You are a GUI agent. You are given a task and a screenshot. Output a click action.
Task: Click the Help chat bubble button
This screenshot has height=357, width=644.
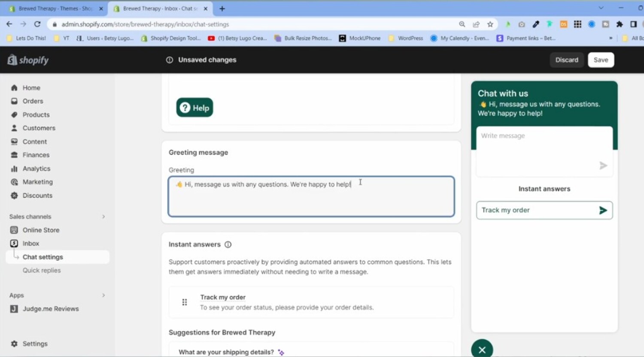[194, 107]
